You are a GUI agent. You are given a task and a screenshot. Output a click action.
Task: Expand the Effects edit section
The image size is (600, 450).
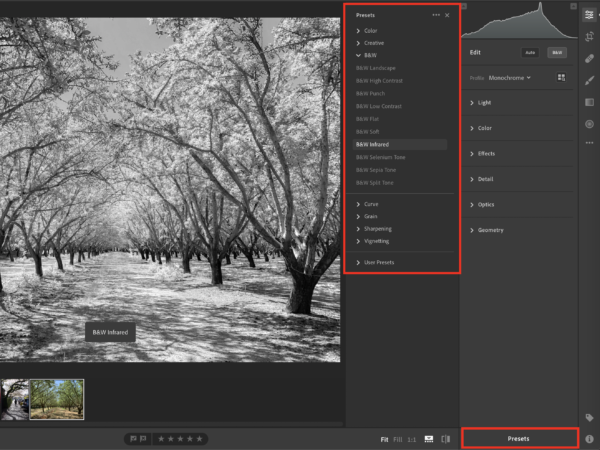coord(482,153)
